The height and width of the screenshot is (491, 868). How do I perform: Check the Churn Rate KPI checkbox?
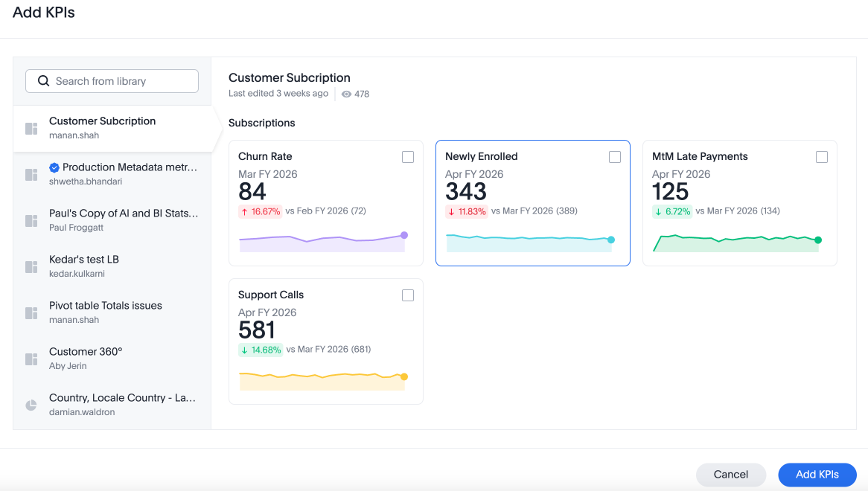click(x=408, y=157)
